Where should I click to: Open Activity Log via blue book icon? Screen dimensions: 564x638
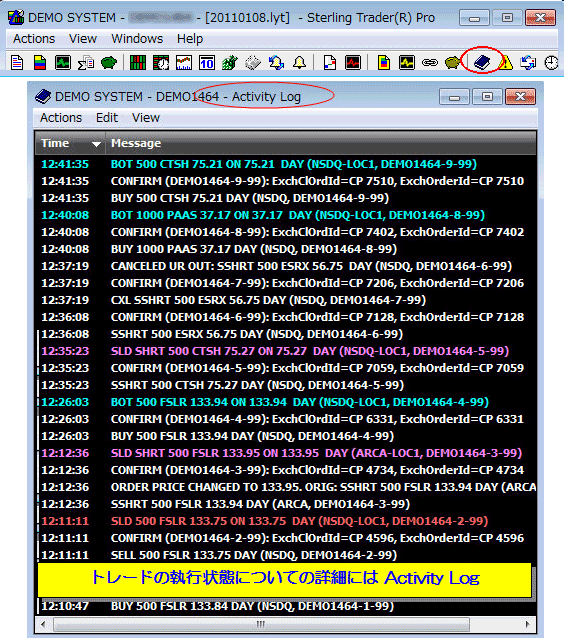482,63
